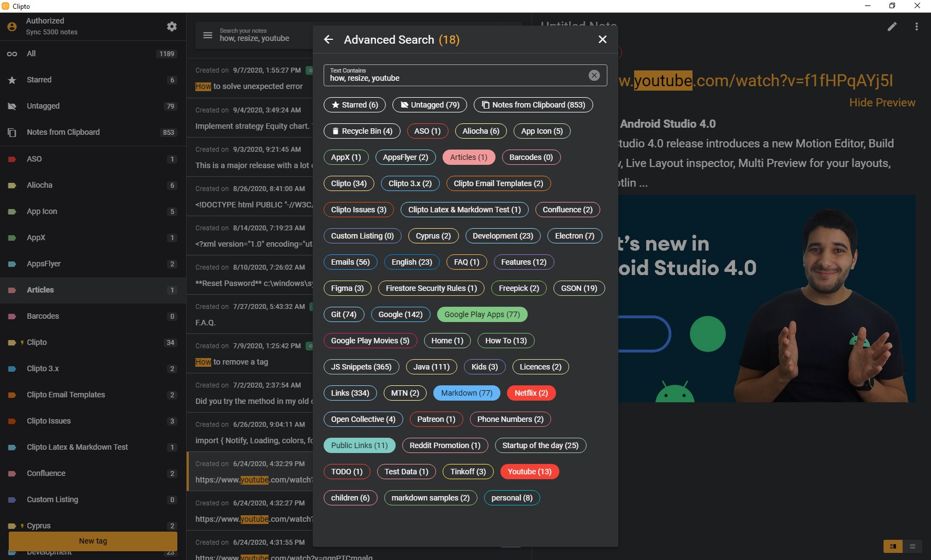Click the New tag button
931x560 pixels.
93,541
